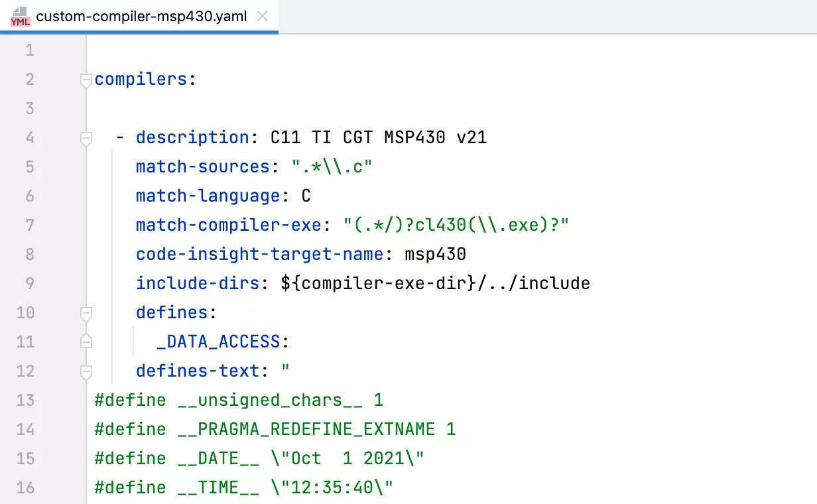Click the fold end marker at _DATA_ACCESS line
The width and height of the screenshot is (817, 504).
pos(86,342)
